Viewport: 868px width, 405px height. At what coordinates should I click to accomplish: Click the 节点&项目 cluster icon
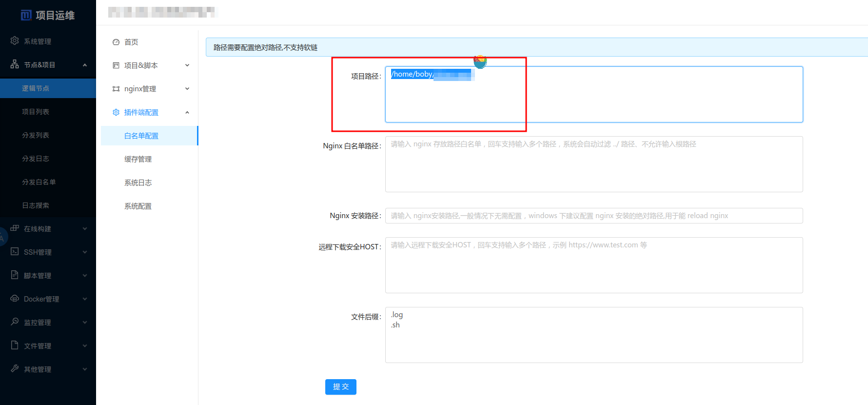click(x=15, y=64)
